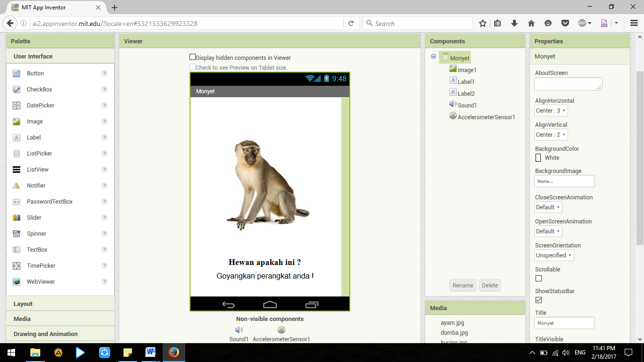
Task: Choose the TextBox palette icon
Action: [x=17, y=250]
